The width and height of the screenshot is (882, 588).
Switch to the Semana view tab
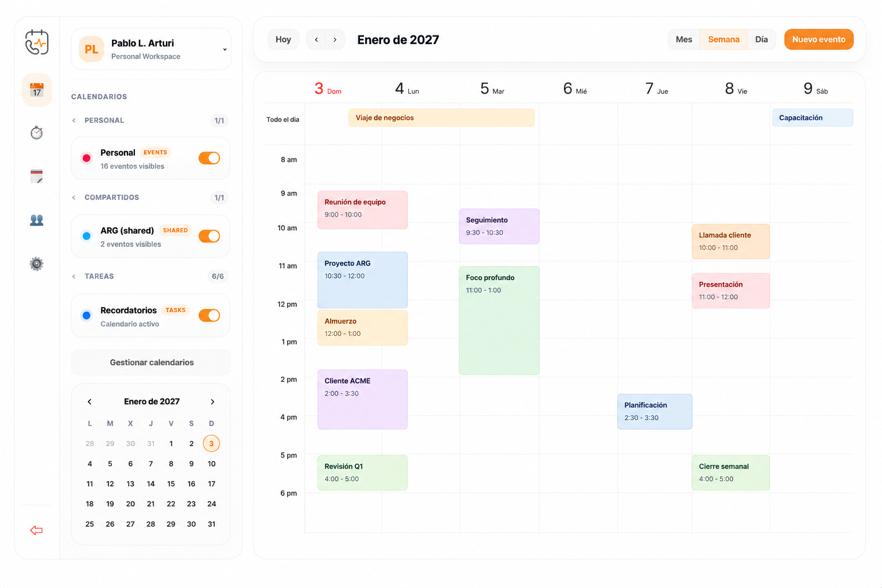pyautogui.click(x=724, y=40)
